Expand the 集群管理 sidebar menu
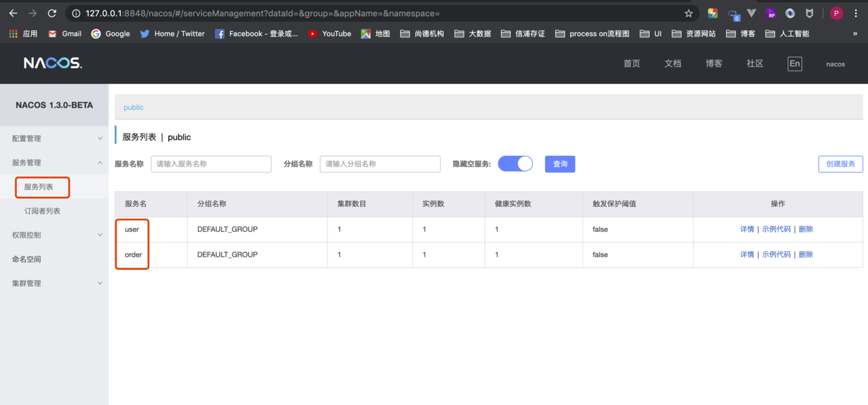The height and width of the screenshot is (405, 868). (54, 284)
